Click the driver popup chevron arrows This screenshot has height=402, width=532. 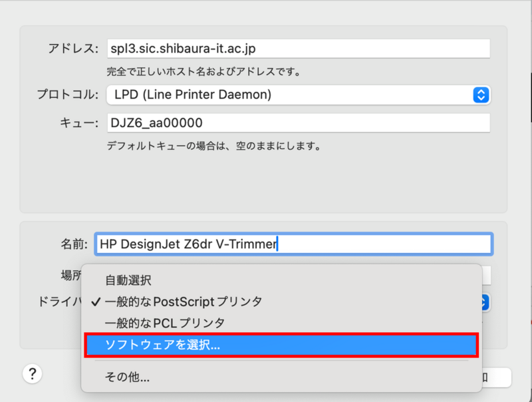(x=485, y=302)
